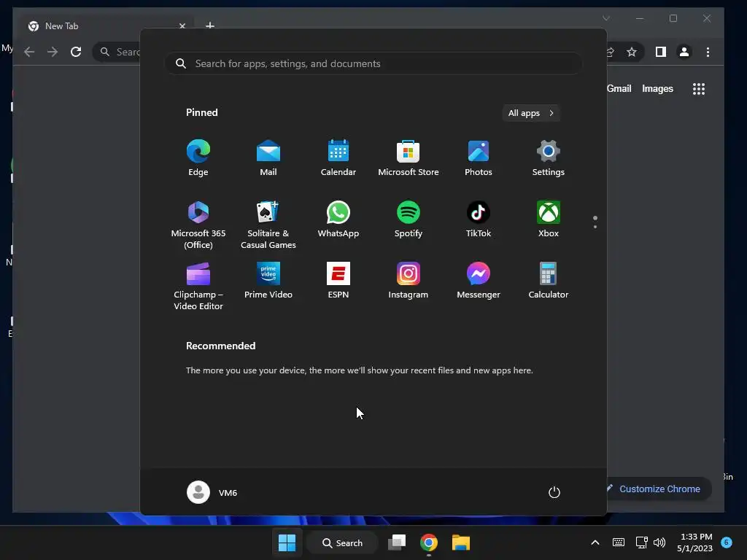Open the Calculator app
The height and width of the screenshot is (560, 747).
(549, 281)
